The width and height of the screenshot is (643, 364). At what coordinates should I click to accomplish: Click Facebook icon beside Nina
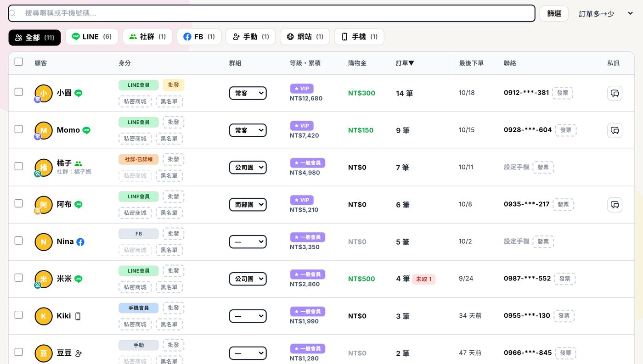80,242
